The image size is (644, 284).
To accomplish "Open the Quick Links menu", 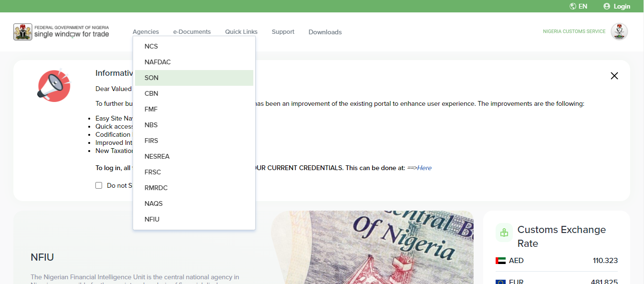I will 241,32.
